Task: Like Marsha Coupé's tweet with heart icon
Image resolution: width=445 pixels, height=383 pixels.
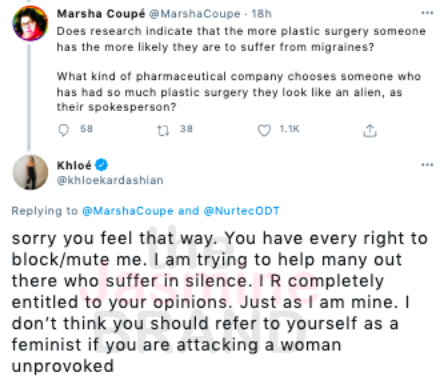Action: [264, 130]
